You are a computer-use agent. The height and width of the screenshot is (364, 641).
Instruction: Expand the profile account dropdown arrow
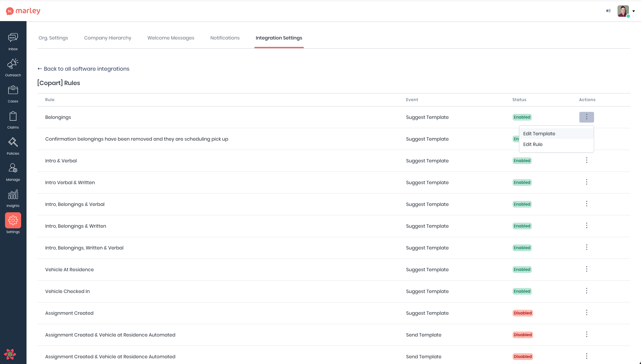coord(633,11)
